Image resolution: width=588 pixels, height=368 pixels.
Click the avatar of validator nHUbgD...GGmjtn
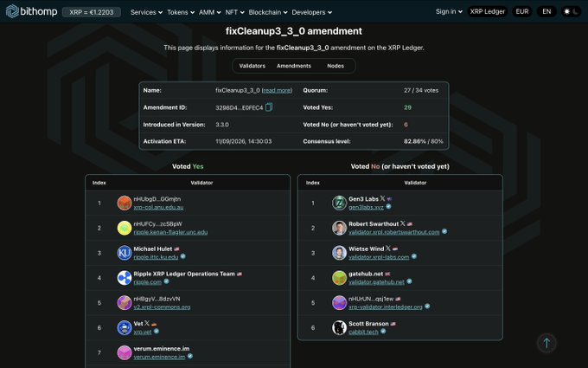(125, 203)
